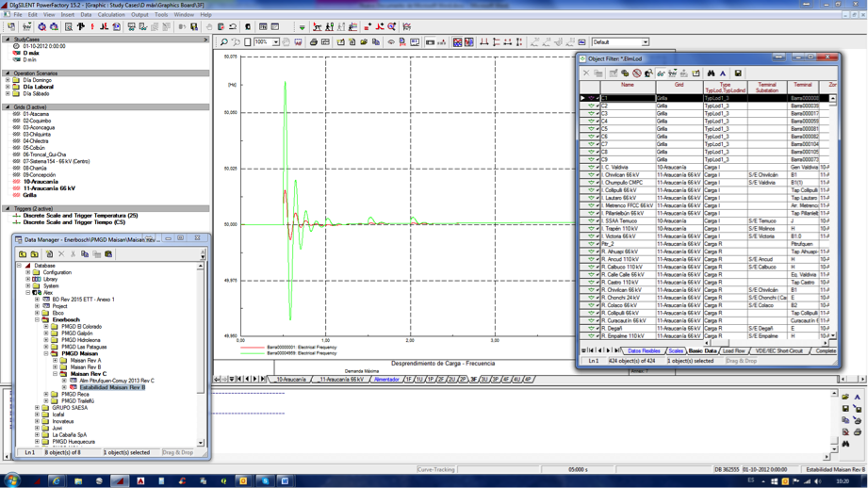Click glasses detail-mode icon in Object Filter
The width and height of the screenshot is (868, 488).
661,73
